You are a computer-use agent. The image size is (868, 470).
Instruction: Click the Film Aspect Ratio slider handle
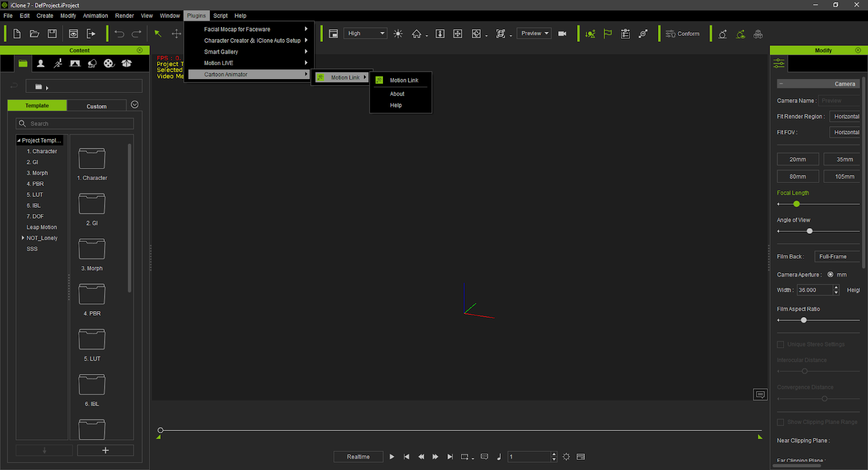coord(804,320)
